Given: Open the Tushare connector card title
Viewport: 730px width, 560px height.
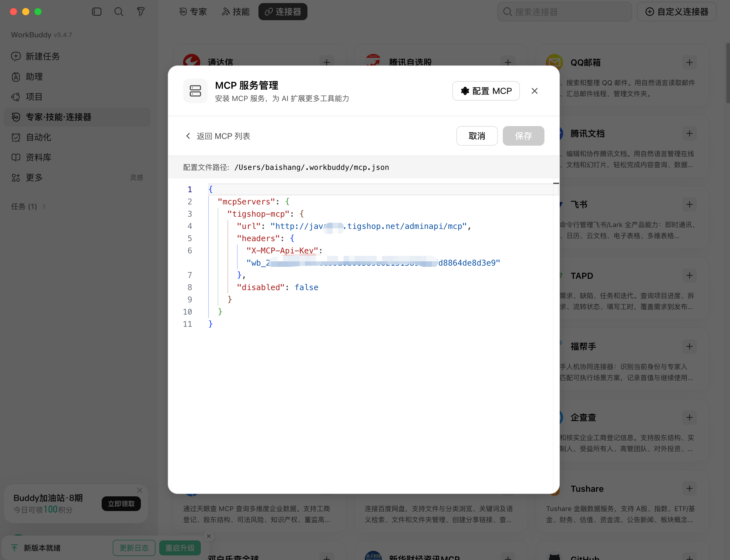Looking at the screenshot, I should (x=587, y=489).
